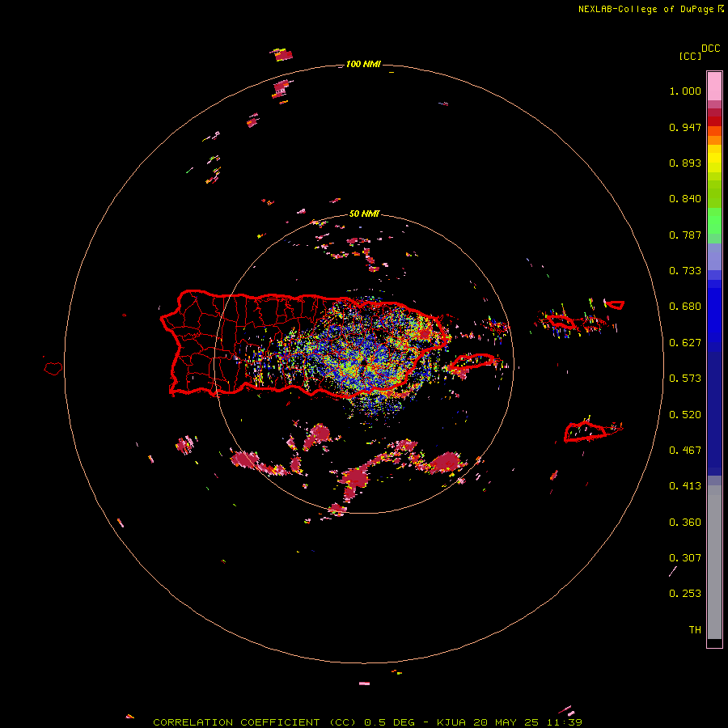Click the Vieques island outline east of Puerto Rico
The image size is (728, 728).
click(x=472, y=362)
